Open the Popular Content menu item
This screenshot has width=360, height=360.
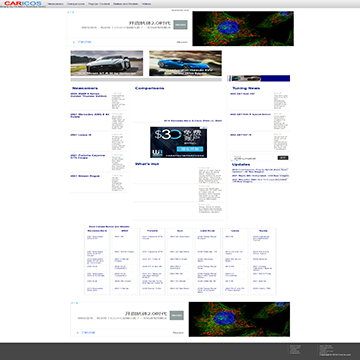coord(98,4)
